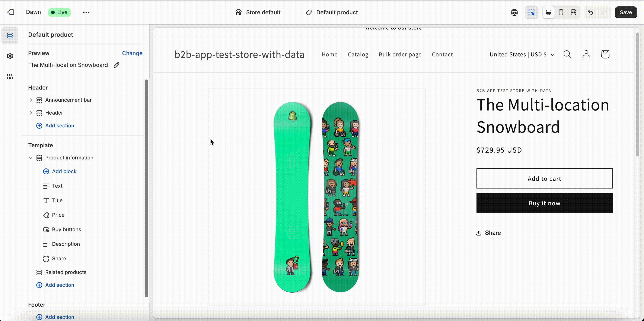Switch to mobile preview icon

[561, 12]
